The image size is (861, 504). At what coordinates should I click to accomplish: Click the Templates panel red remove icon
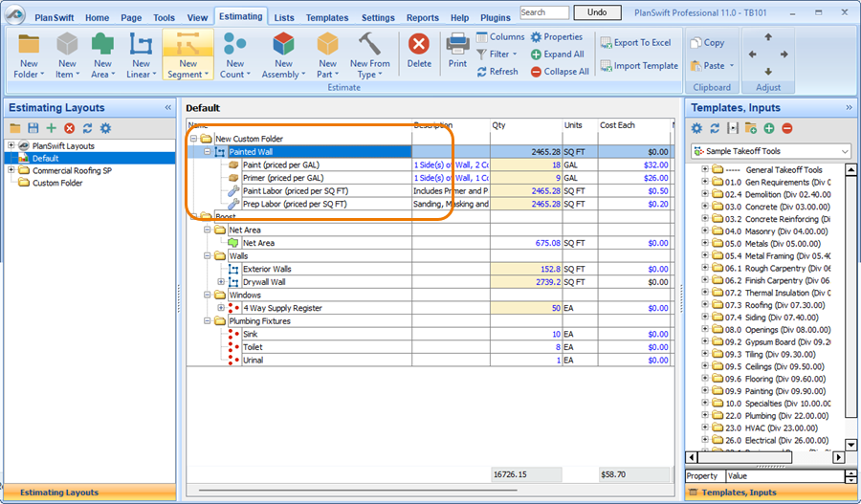787,128
